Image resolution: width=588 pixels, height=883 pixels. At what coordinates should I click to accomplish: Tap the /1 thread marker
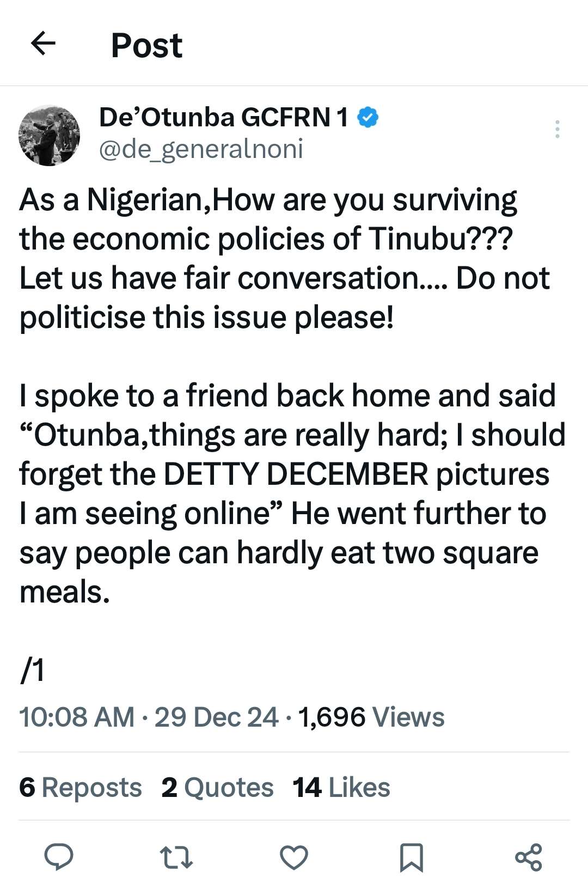32,671
